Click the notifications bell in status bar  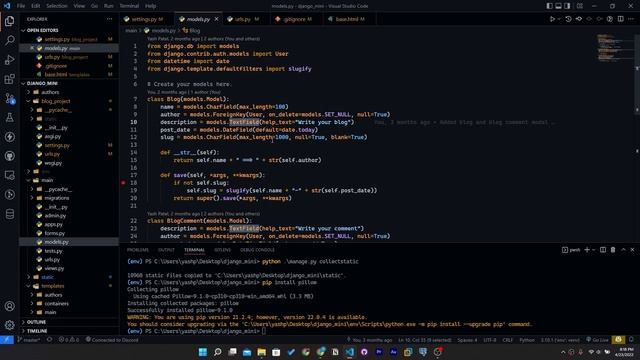click(631, 340)
